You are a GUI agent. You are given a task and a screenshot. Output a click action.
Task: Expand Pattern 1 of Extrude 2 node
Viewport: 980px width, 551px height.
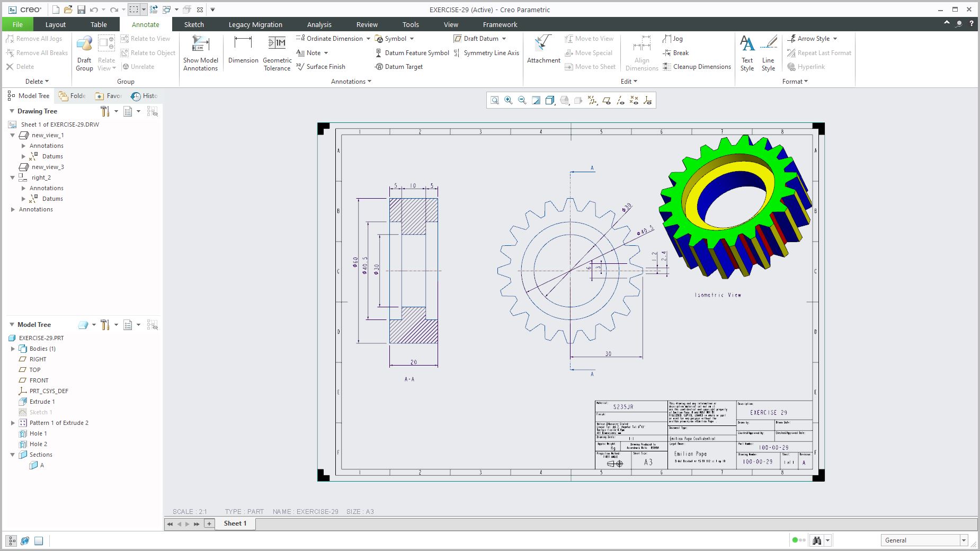(x=13, y=423)
